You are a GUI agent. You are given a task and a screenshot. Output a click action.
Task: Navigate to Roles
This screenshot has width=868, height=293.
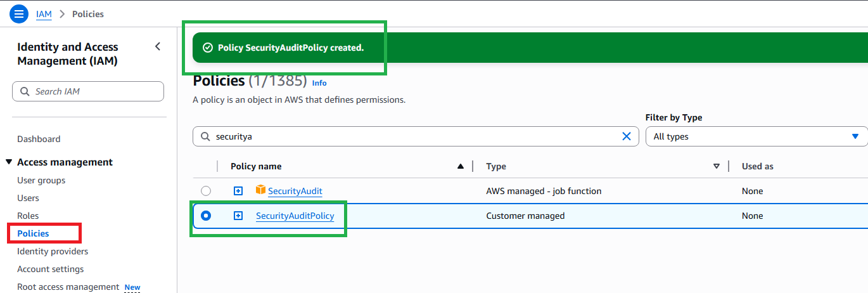28,216
